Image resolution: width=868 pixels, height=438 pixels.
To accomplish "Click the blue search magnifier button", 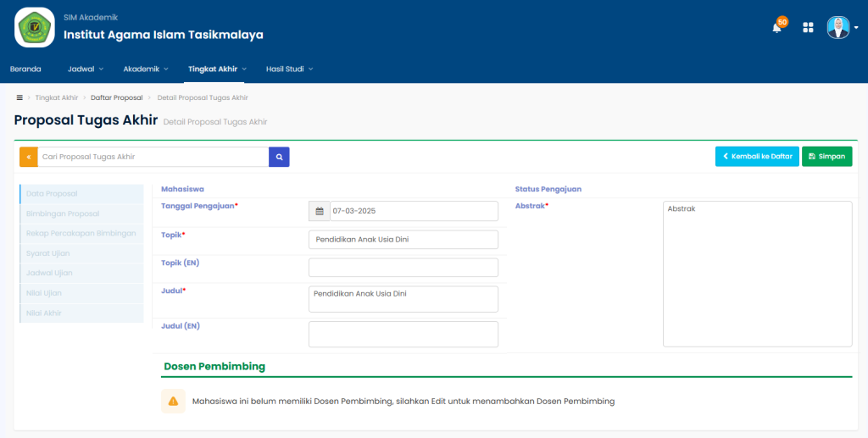I will (x=279, y=157).
